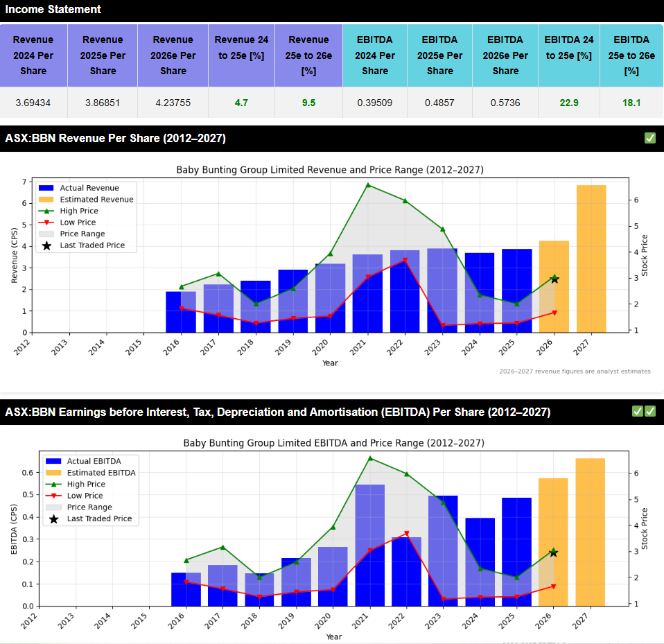Image resolution: width=664 pixels, height=644 pixels.
Task: Click the rightmost checkmark in the EBITDA section header
Action: coord(650,412)
